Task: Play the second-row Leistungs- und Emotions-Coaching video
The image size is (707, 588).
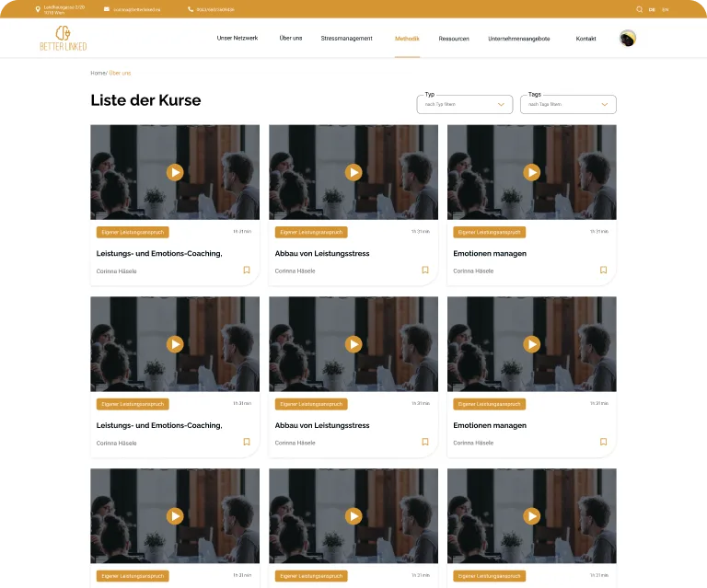Action: point(175,344)
